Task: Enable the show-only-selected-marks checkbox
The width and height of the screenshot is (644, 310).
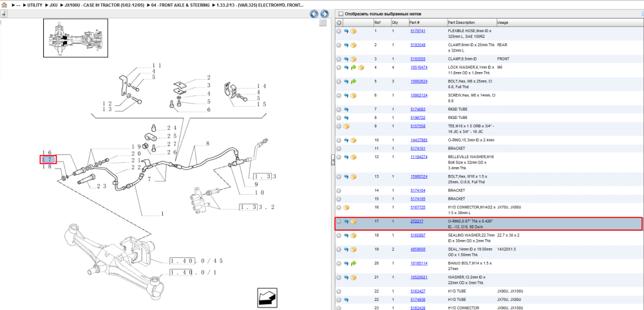Action: [x=340, y=14]
